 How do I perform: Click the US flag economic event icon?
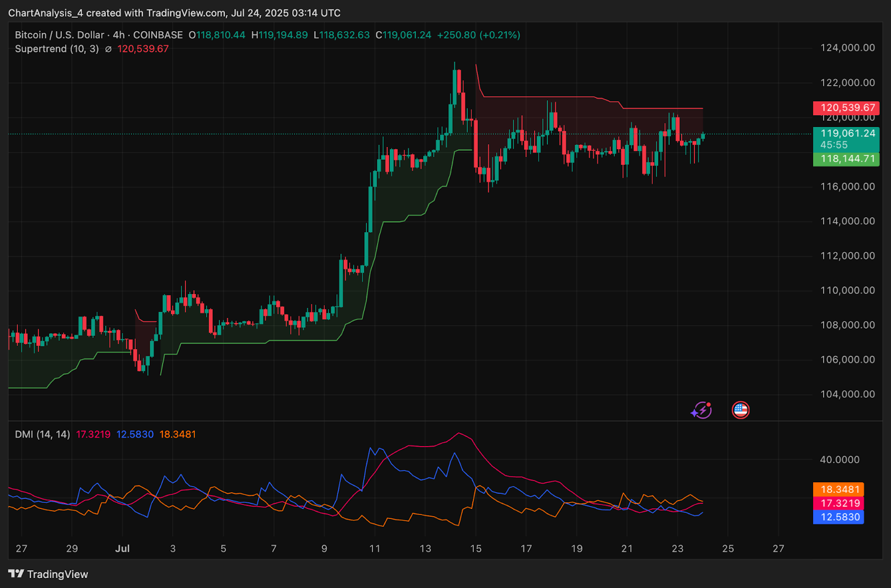click(740, 410)
